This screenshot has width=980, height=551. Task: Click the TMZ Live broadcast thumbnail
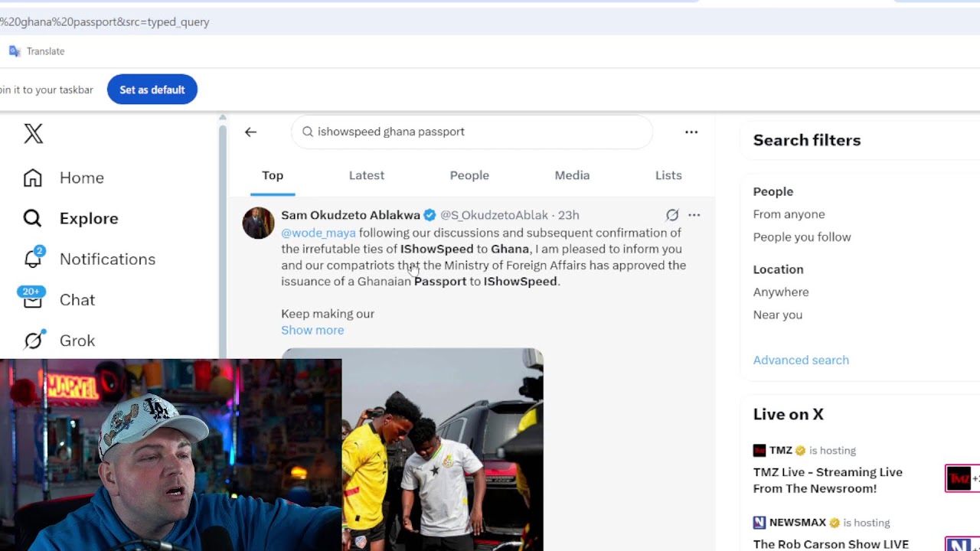962,478
